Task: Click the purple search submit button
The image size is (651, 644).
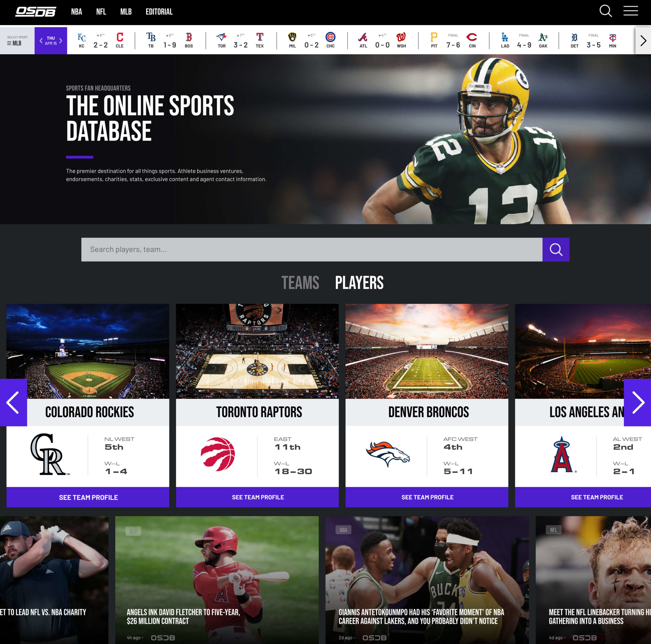Action: coord(556,250)
